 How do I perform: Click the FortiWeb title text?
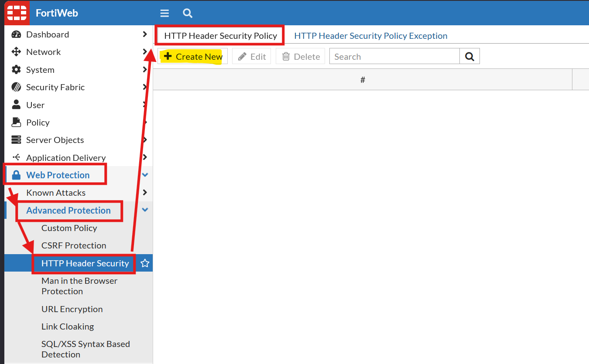[x=57, y=13]
